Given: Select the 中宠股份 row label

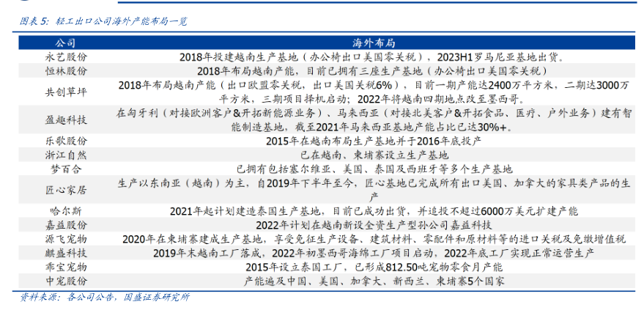Looking at the screenshot, I should point(66,281).
